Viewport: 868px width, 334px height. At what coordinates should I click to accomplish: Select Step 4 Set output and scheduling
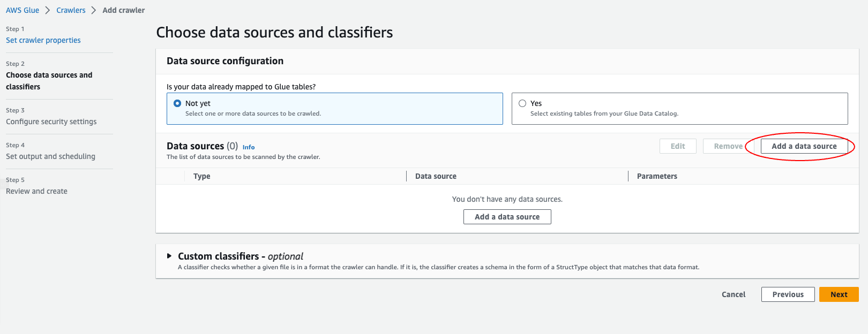(x=50, y=156)
